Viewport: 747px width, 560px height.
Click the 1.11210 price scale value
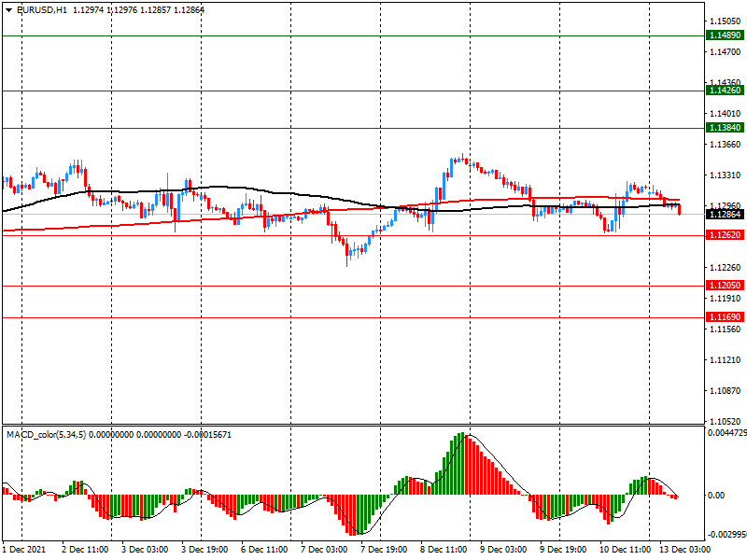[726, 360]
